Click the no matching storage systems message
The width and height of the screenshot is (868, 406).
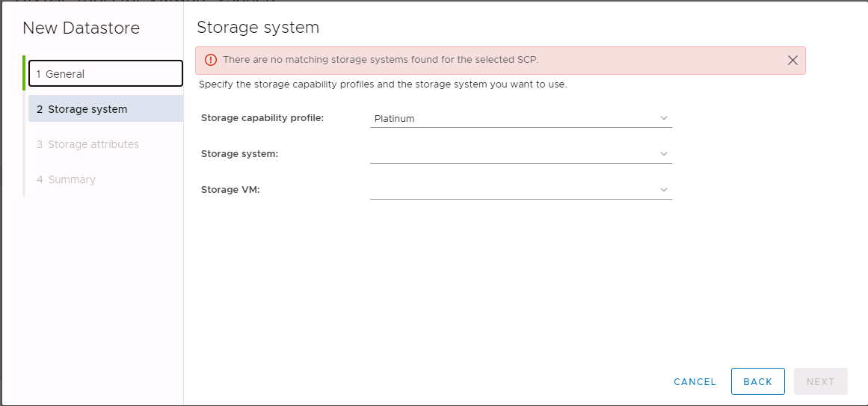pos(381,60)
